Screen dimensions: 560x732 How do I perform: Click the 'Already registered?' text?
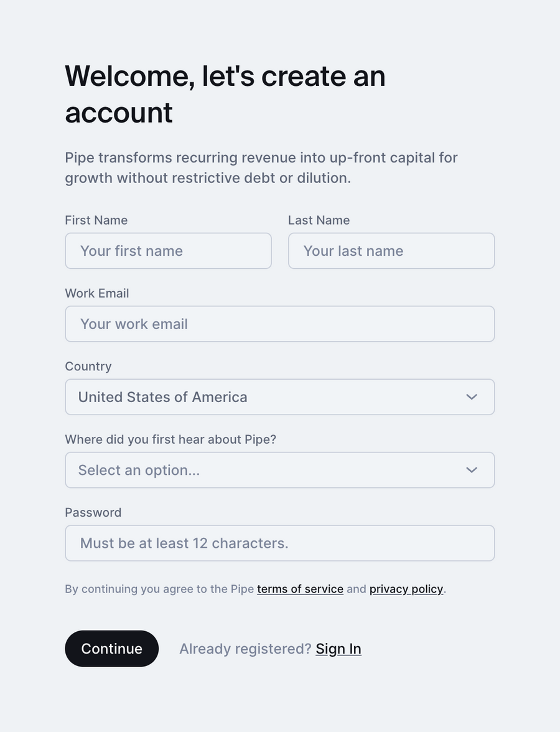click(x=245, y=648)
